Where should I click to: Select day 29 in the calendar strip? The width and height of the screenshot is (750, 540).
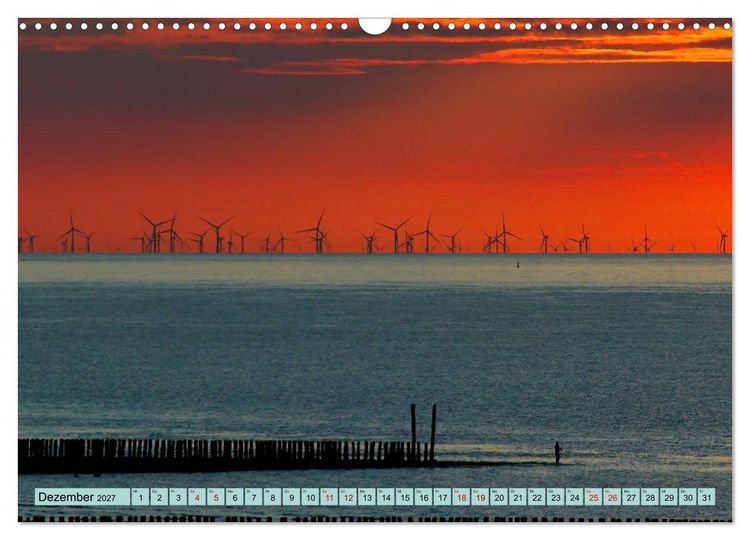[669, 497]
